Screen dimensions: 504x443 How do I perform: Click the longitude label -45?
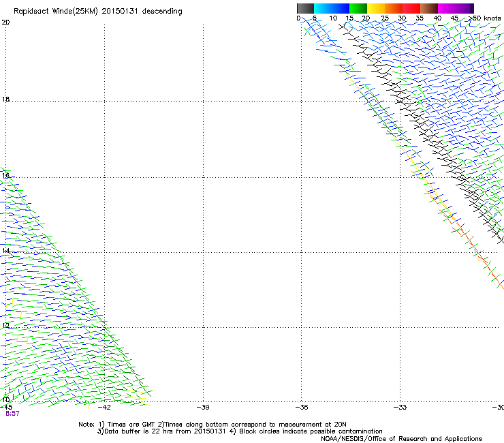tap(6, 408)
